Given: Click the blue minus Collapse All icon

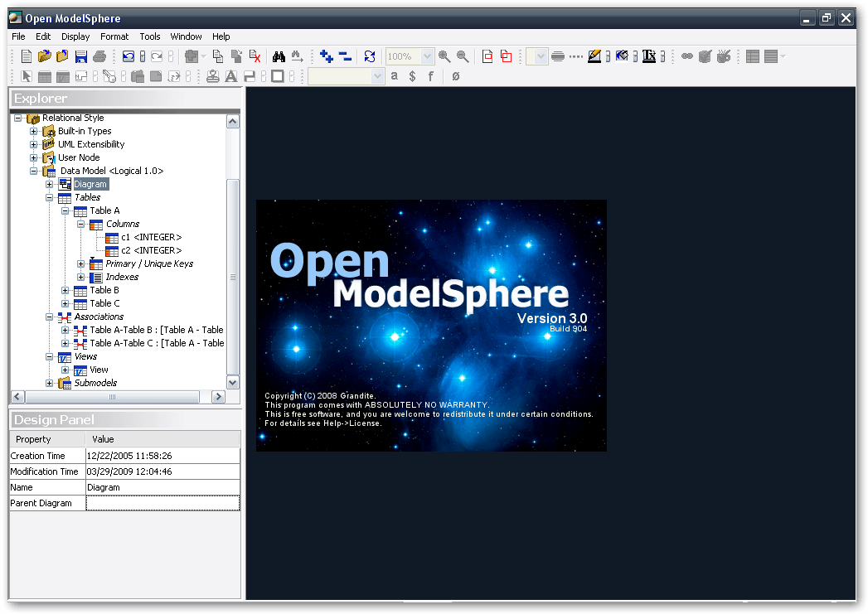Looking at the screenshot, I should coord(345,56).
